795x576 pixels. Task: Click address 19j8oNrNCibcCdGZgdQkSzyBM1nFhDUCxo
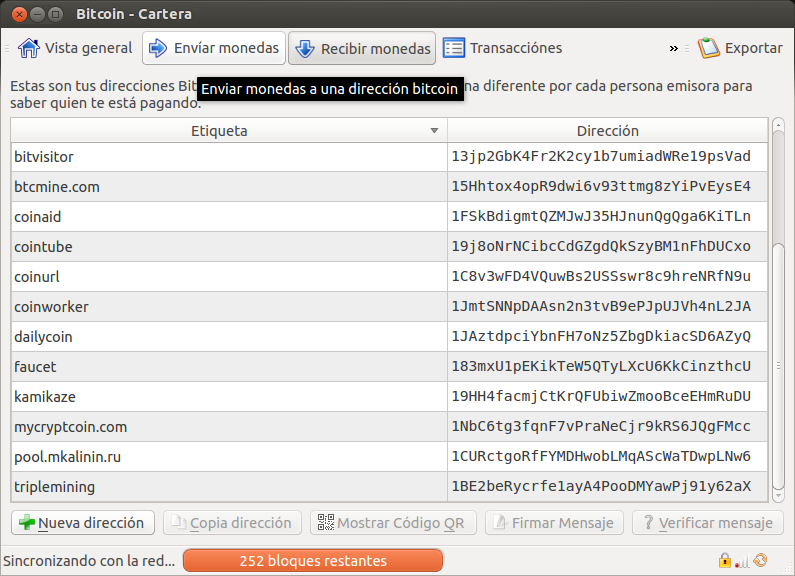(x=601, y=246)
